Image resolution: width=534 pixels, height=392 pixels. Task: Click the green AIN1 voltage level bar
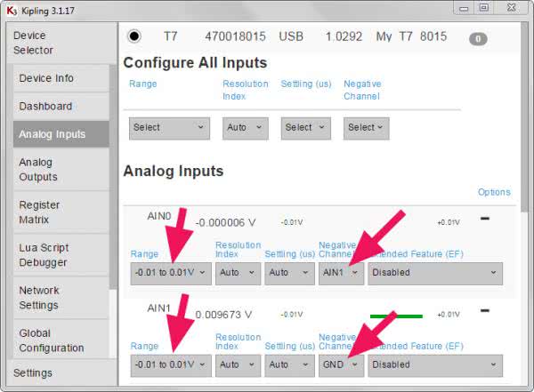click(396, 316)
